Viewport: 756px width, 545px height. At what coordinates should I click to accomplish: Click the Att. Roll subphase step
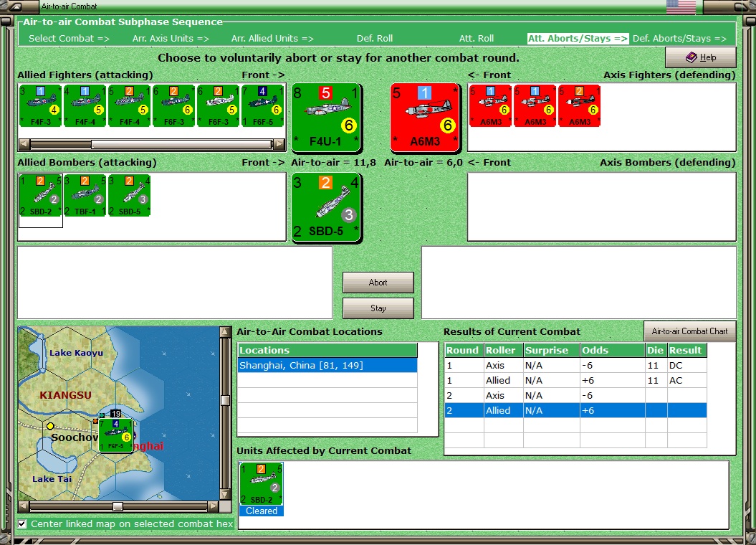pos(477,39)
